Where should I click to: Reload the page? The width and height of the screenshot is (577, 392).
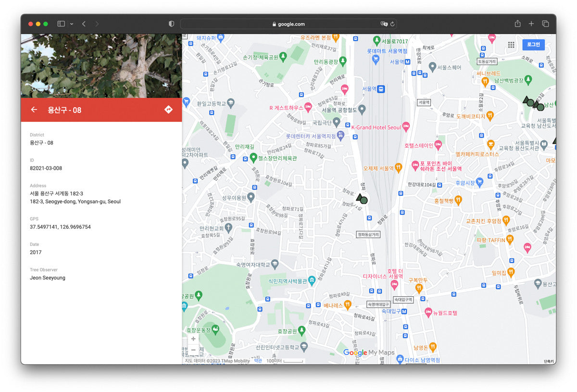tap(393, 24)
